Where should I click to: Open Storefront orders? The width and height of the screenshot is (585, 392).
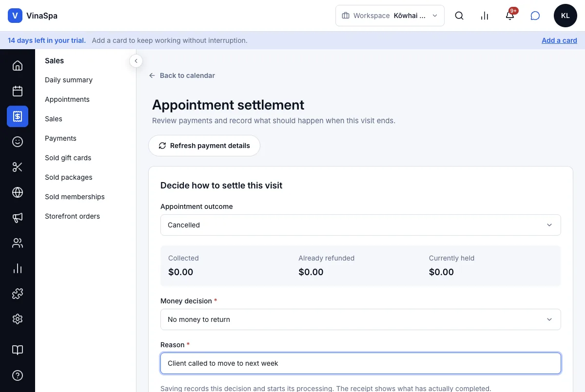72,216
